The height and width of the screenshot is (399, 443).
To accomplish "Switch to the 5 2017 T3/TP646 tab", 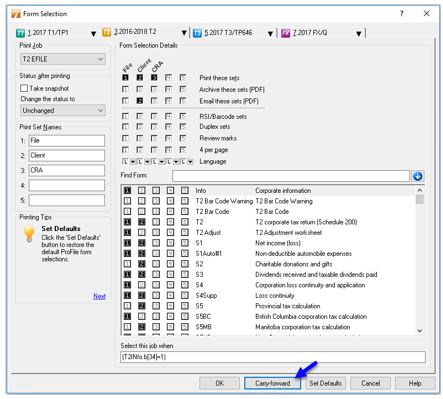I will 228,33.
